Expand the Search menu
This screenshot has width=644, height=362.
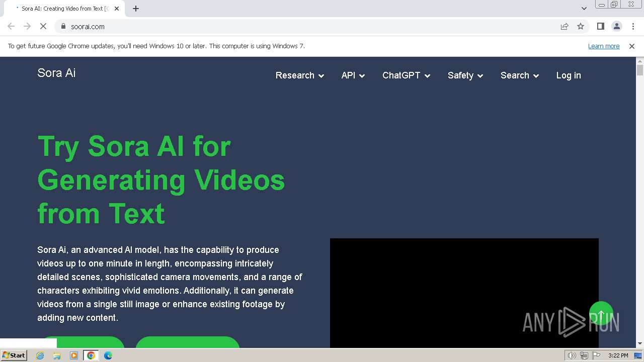point(520,75)
